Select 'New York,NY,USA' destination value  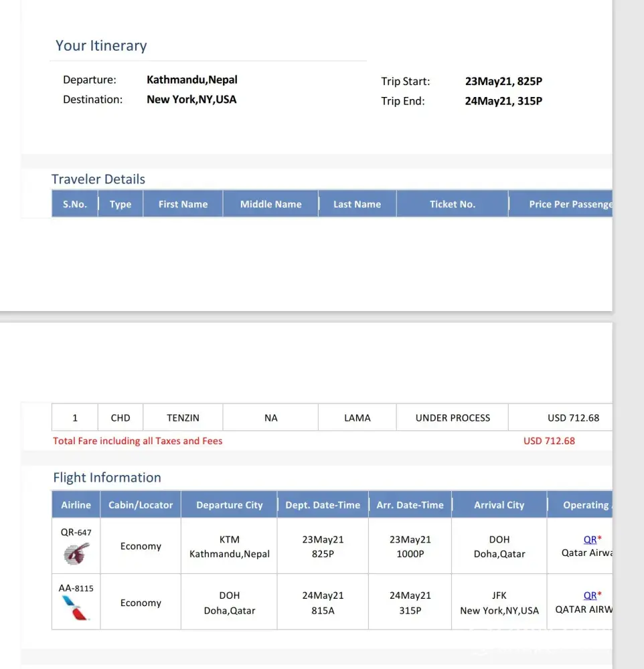[x=191, y=100]
